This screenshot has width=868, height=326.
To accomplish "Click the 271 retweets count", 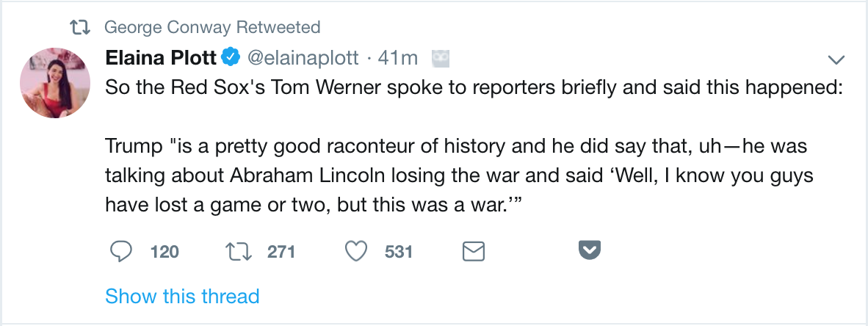I will [281, 252].
